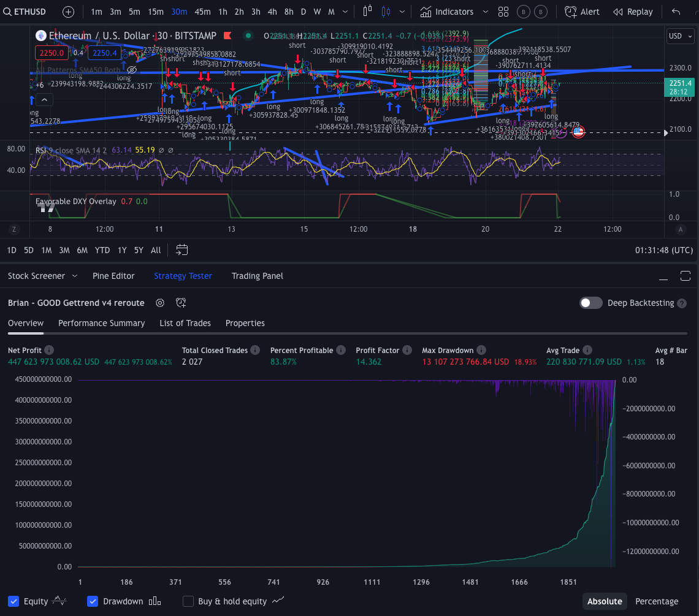Disable the Drawdown checkbox
The height and width of the screenshot is (616, 699).
pyautogui.click(x=93, y=601)
